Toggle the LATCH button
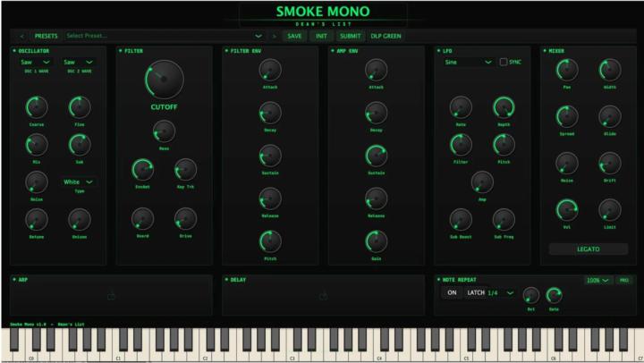Viewport: 644px width, 363px height. point(476,292)
